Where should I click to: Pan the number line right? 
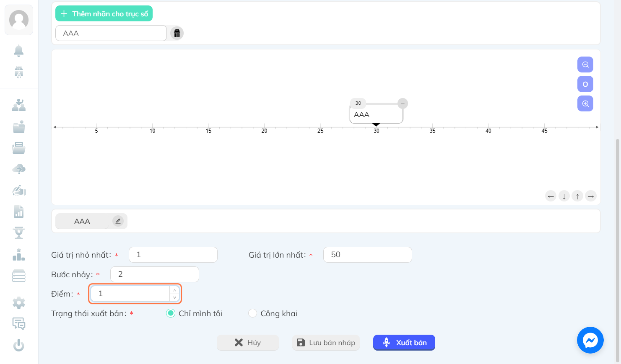[591, 196]
